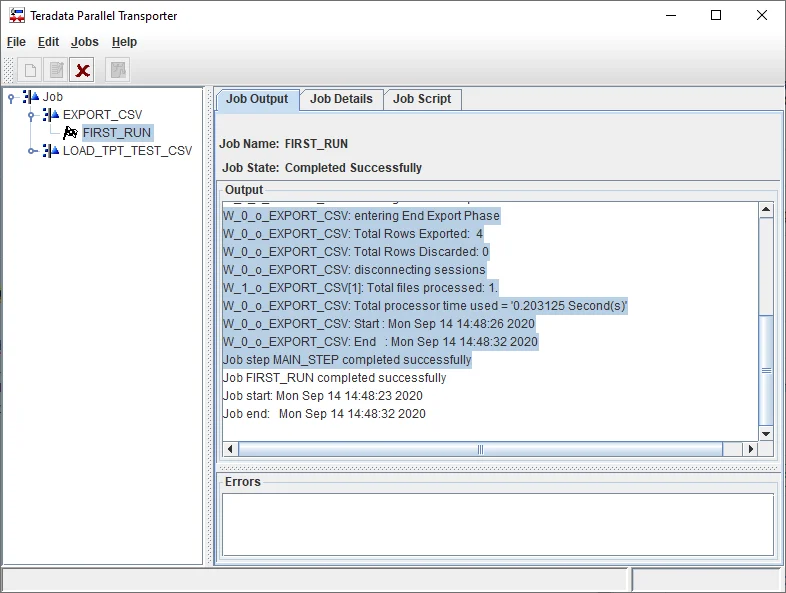The width and height of the screenshot is (786, 593).
Task: Click the LOAD_TPT_TEST_CSV job icon in tree
Action: (x=51, y=151)
